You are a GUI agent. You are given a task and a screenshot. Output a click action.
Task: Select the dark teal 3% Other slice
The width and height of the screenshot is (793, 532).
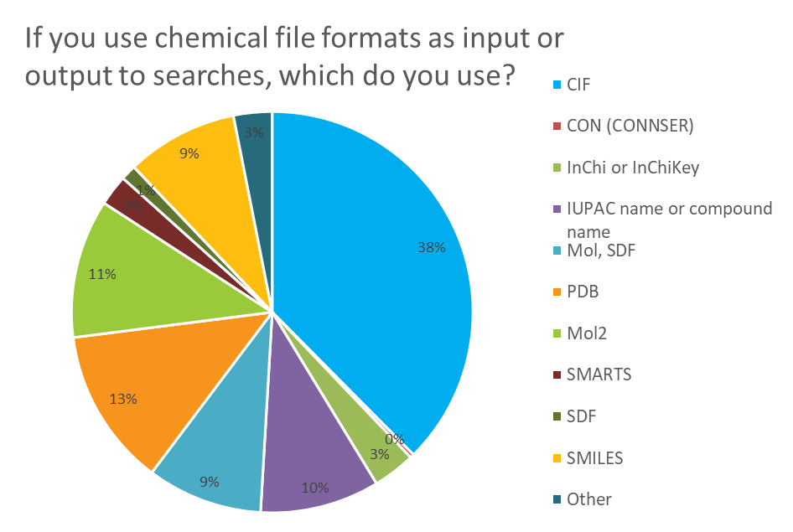256,134
